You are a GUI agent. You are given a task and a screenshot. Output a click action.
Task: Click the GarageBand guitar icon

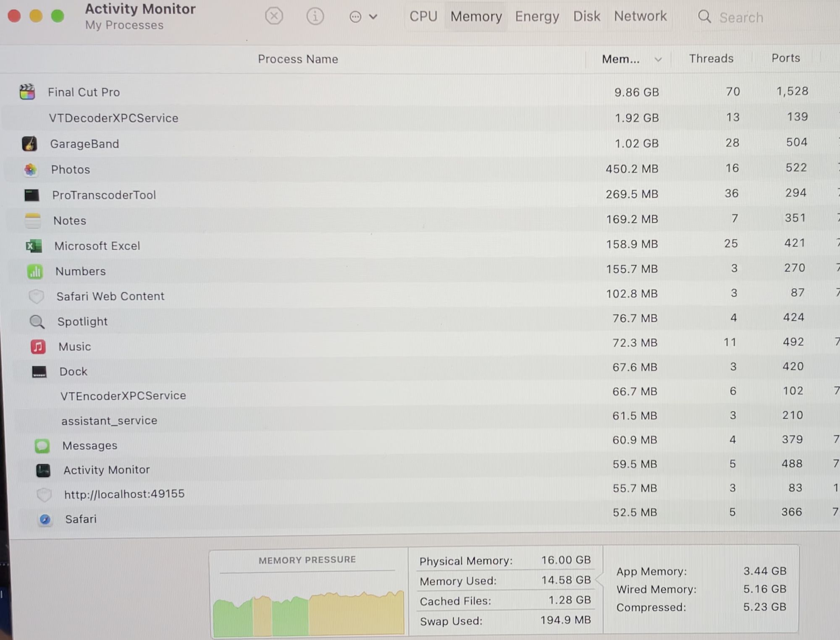click(29, 144)
